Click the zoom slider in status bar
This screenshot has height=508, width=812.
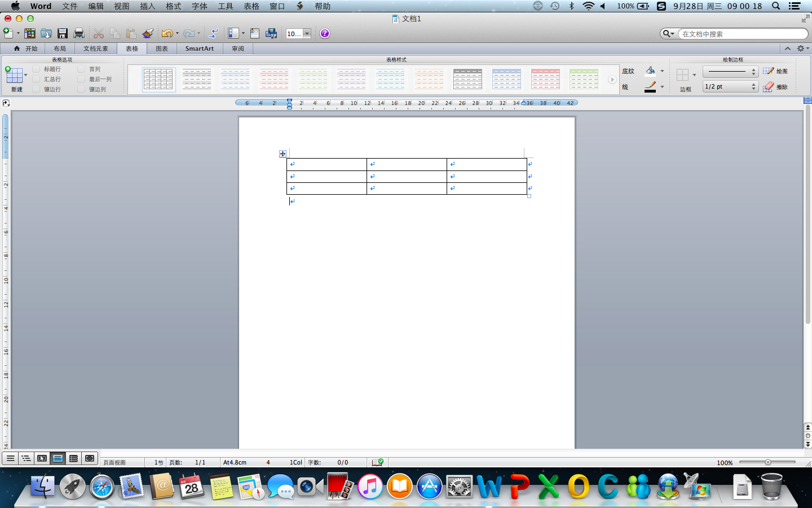point(767,462)
